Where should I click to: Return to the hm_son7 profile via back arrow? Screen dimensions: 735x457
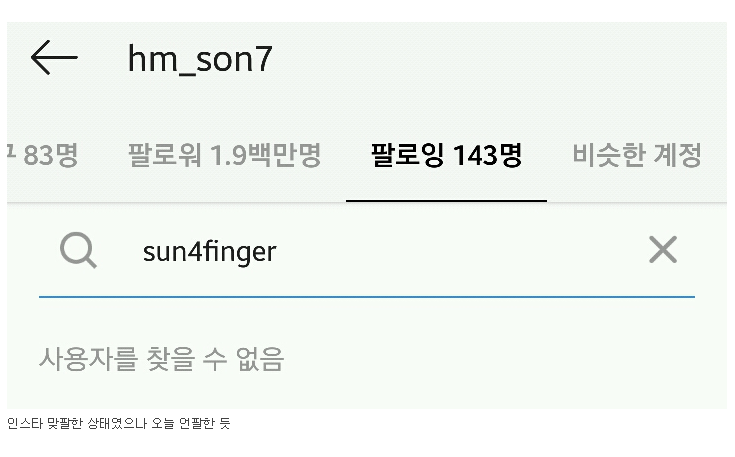pyautogui.click(x=54, y=58)
